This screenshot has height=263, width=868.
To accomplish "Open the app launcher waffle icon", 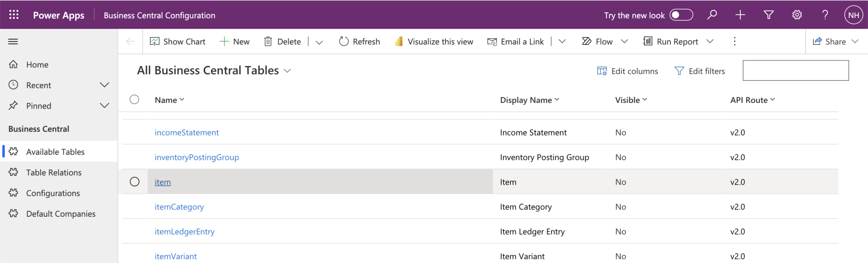I will 14,15.
